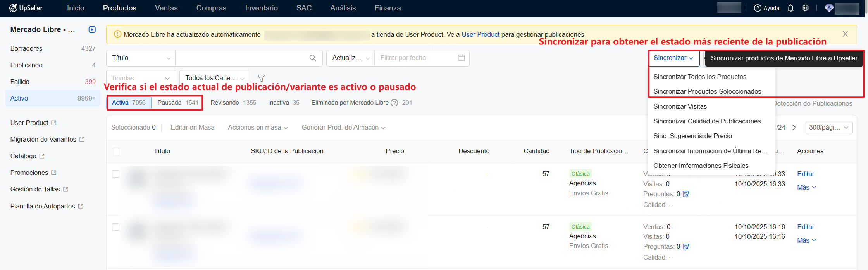Click Editar for the first product
The width and height of the screenshot is (868, 270).
(x=805, y=174)
